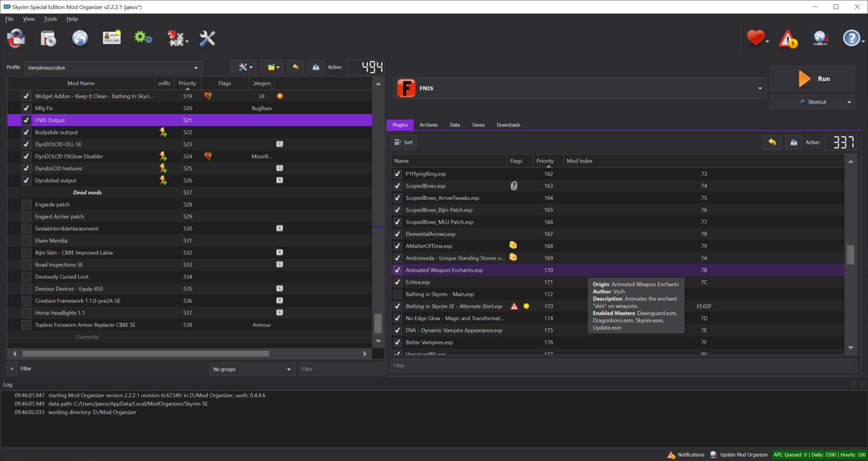The height and width of the screenshot is (461, 868).
Task: Click the plugins Filter input field
Action: (x=623, y=366)
